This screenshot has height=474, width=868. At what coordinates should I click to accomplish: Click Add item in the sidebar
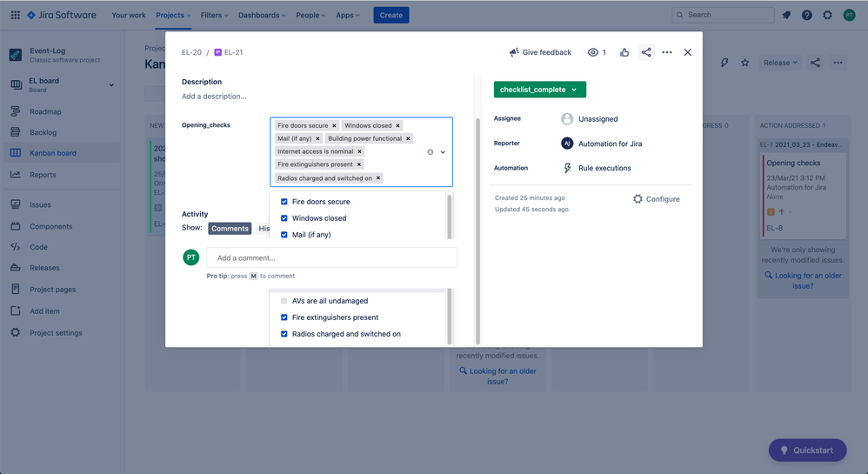[62, 310]
